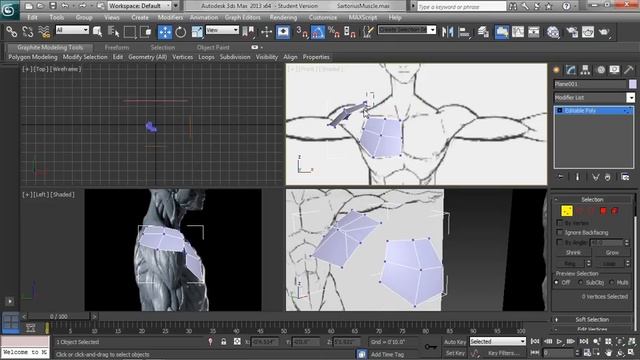
Task: Click the Add Time Tag label
Action: pos(387,354)
